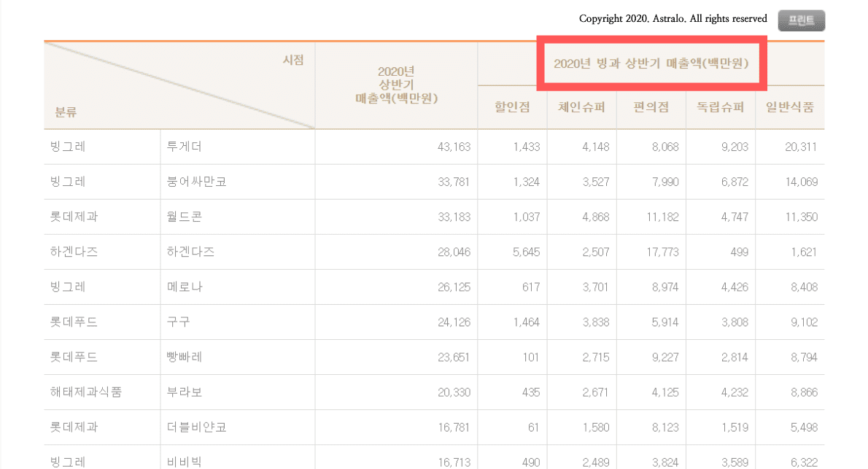Click the 499 value in 하겐다즈 row
Screen dimensions: 868x469
740,252
